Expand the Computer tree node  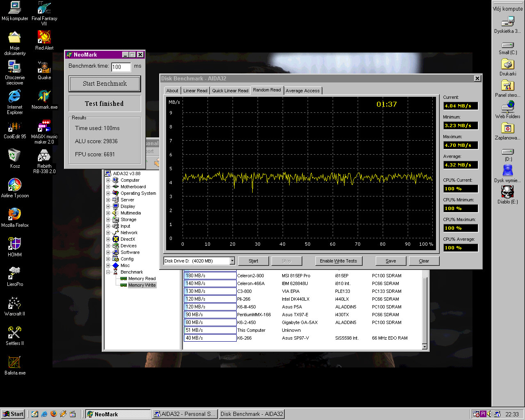[x=108, y=180]
